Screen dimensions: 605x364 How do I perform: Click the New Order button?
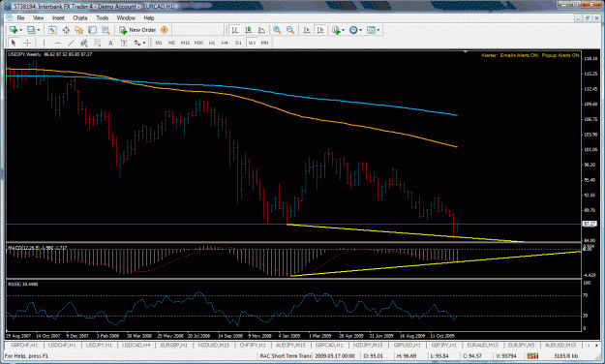(137, 30)
